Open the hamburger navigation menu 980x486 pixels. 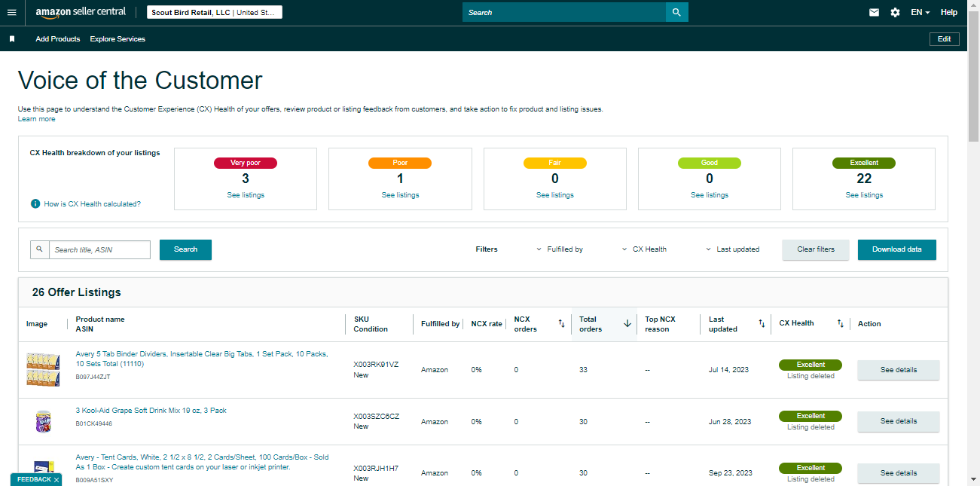tap(11, 12)
